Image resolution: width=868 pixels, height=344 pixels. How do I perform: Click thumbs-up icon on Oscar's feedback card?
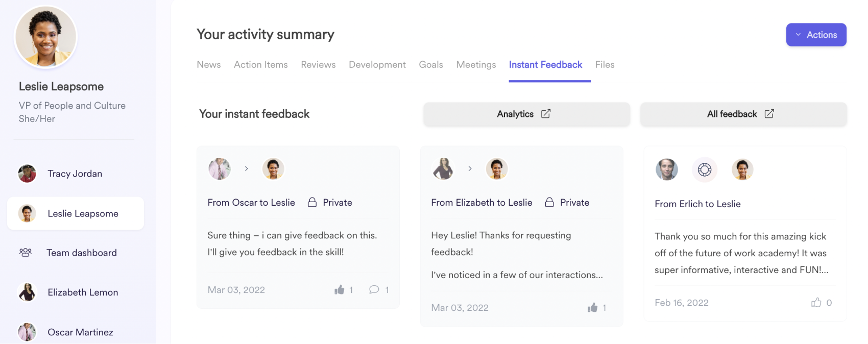click(340, 290)
